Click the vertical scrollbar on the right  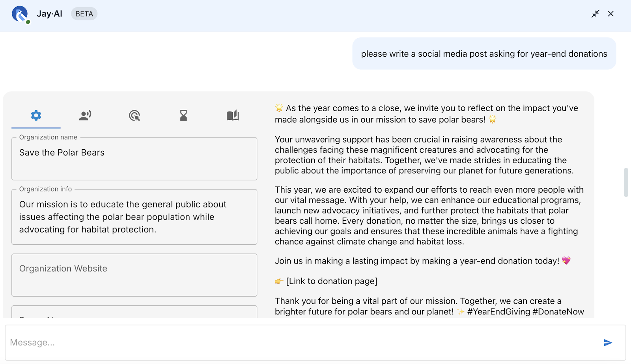point(625,182)
